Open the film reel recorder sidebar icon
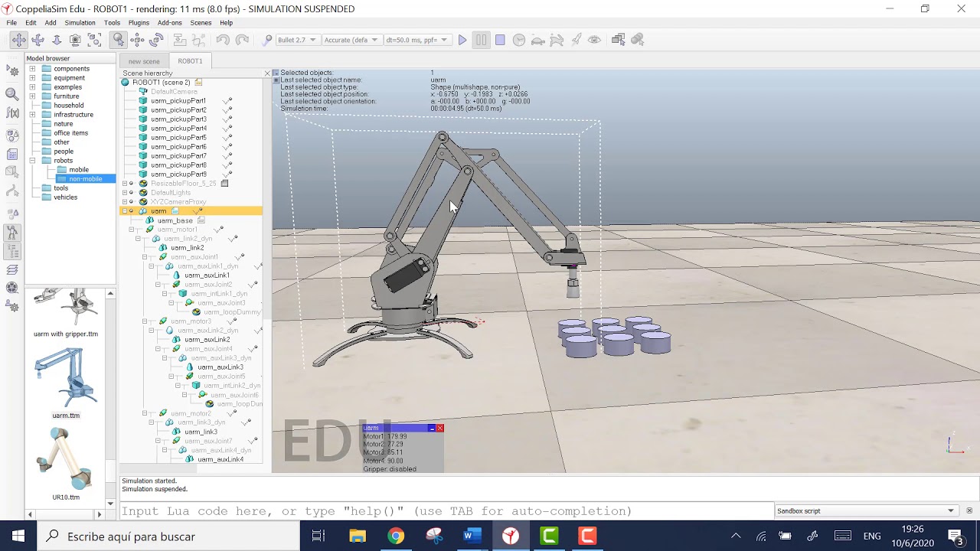Viewport: 980px width, 551px height. (12, 288)
